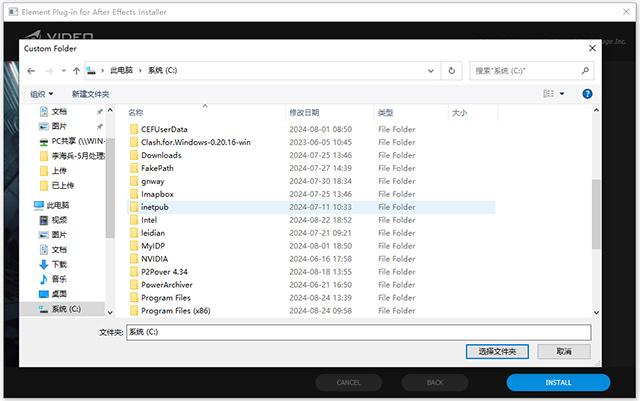This screenshot has width=640, height=401.
Task: Select the Intel folder
Action: [149, 220]
